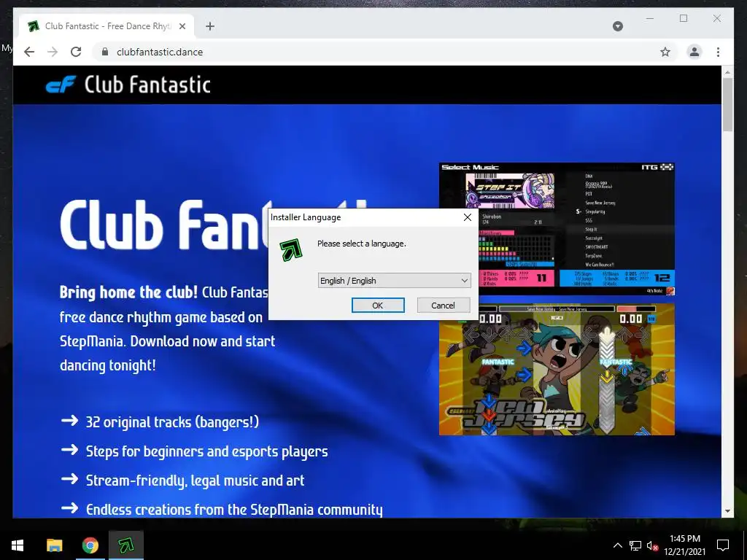Click '32 original tracks (bangers!)' text
Viewport: 747px width, 560px height.
click(x=172, y=422)
